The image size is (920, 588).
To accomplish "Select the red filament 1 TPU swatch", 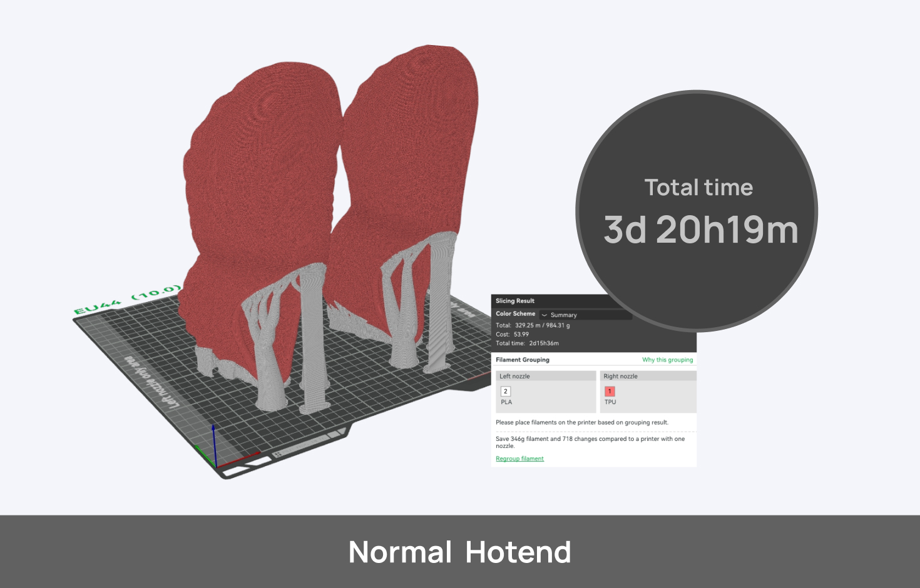I will pos(610,392).
